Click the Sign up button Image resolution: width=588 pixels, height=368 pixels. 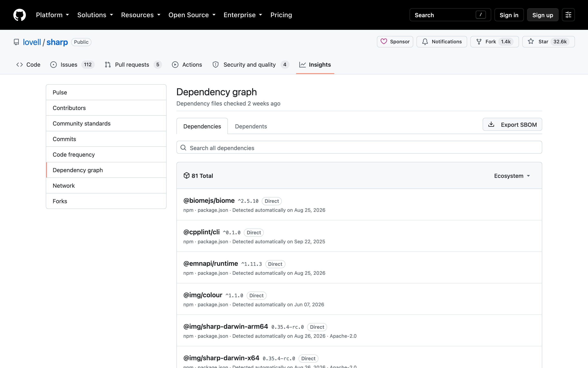coord(542,15)
